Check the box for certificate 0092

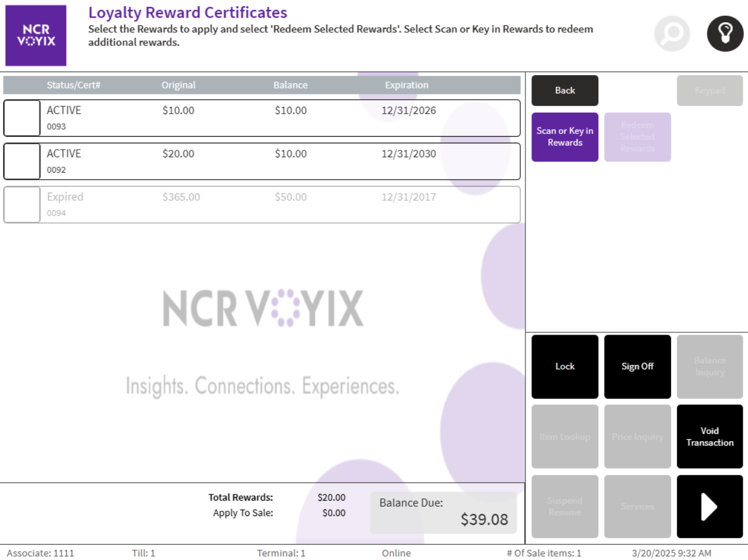[x=22, y=161]
